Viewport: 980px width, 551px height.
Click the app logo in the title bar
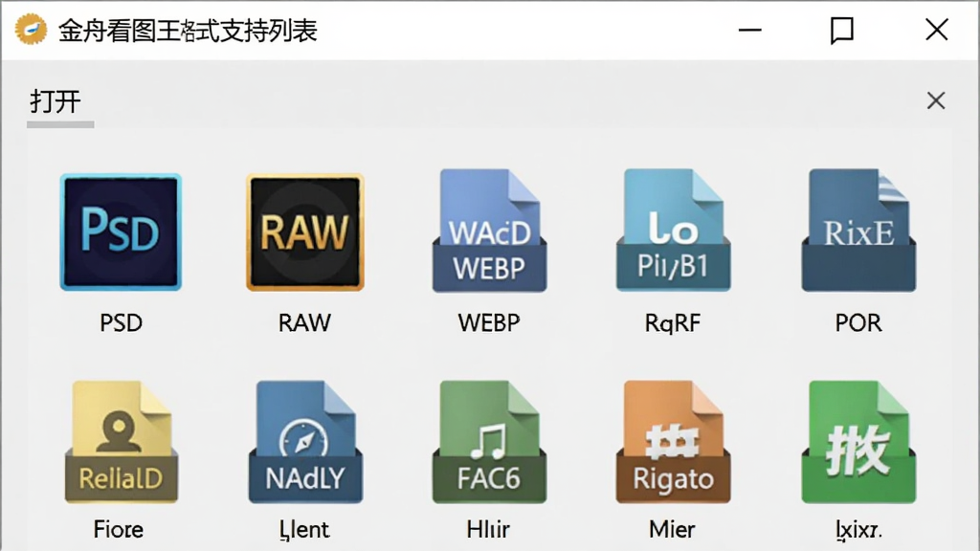point(32,30)
